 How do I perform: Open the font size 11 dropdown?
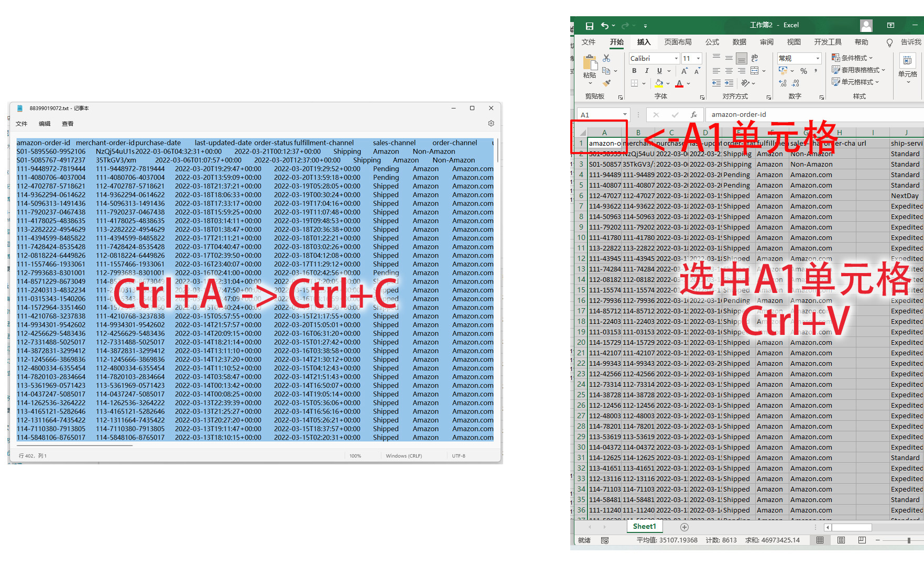click(x=698, y=58)
